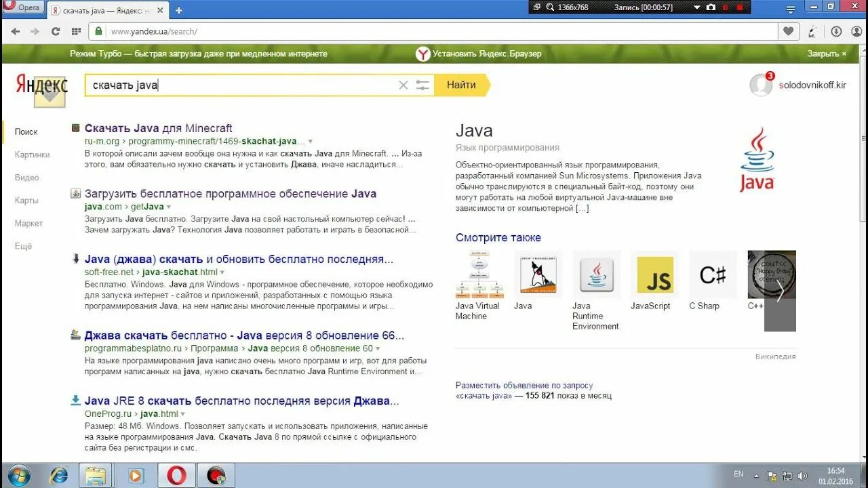Image resolution: width=868 pixels, height=488 pixels.
Task: Open the downloads icon in toolbar
Action: (836, 31)
